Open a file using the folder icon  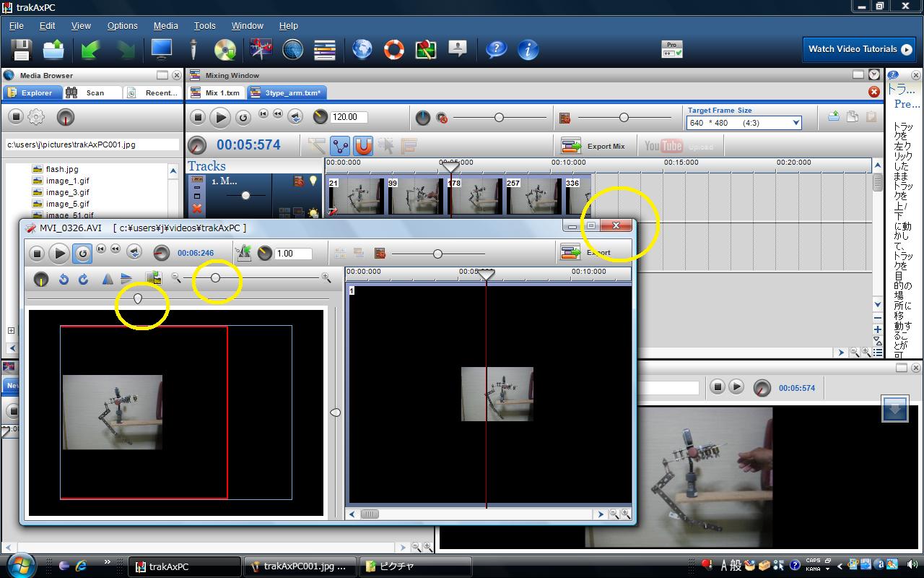(x=53, y=49)
